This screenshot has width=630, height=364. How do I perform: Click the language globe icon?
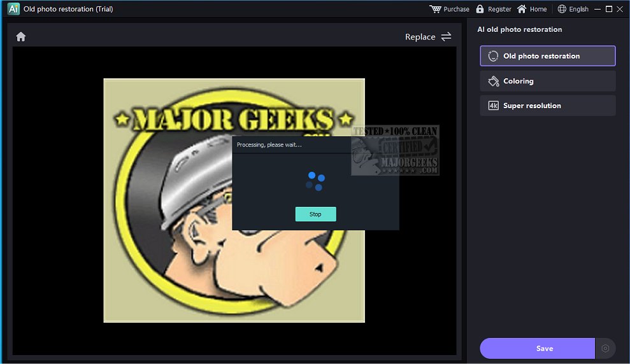click(562, 9)
